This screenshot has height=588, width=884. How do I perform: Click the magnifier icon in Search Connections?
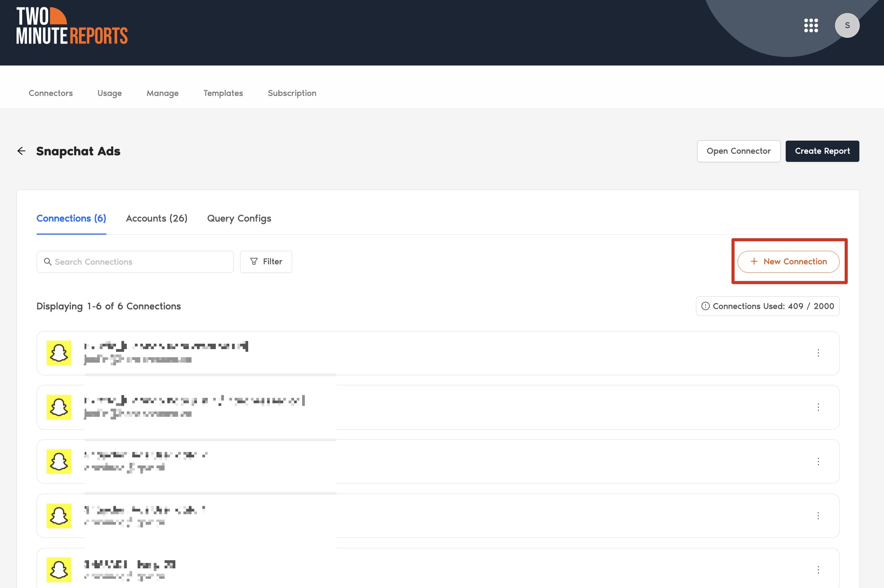point(48,262)
